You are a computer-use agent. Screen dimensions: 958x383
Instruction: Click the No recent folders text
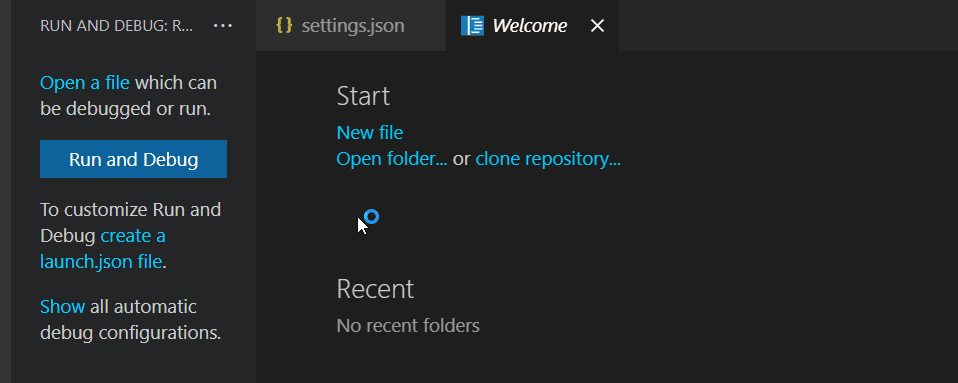pyautogui.click(x=408, y=326)
